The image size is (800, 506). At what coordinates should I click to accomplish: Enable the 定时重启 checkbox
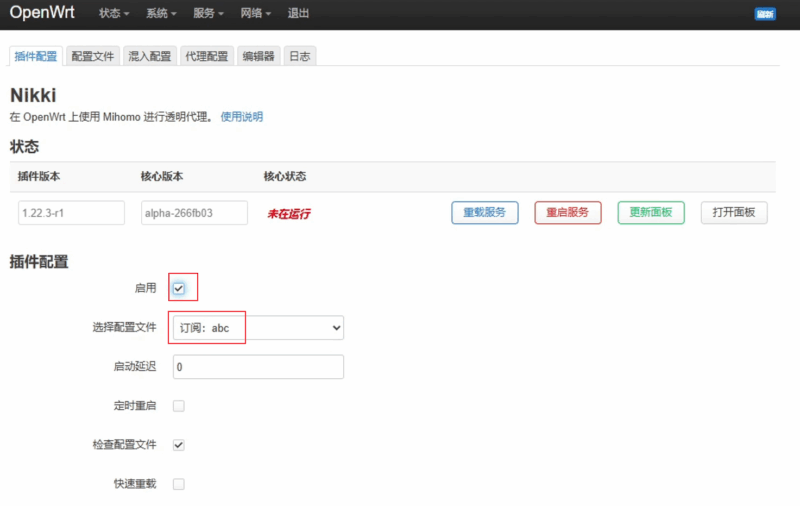[x=179, y=406]
